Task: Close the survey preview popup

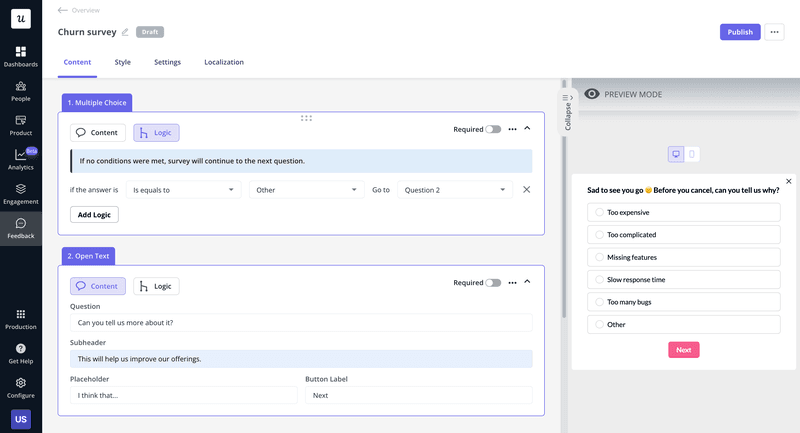Action: [x=789, y=181]
